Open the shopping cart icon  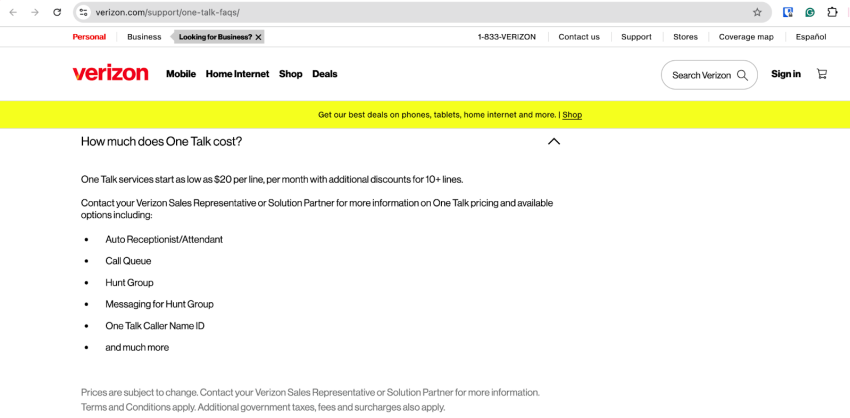pos(822,74)
